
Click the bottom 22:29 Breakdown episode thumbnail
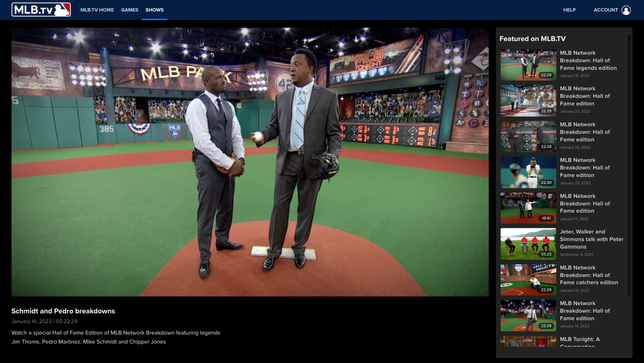coord(528,315)
